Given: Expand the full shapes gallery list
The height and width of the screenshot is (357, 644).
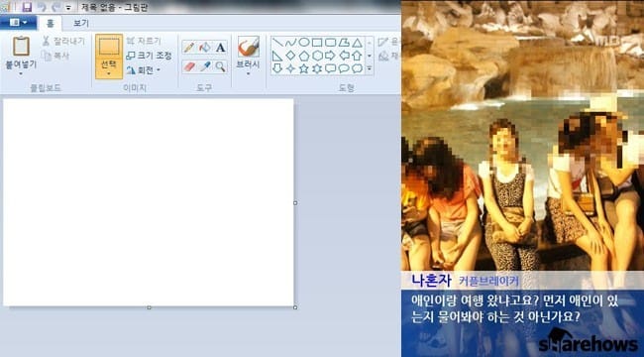Looking at the screenshot, I should click(369, 68).
